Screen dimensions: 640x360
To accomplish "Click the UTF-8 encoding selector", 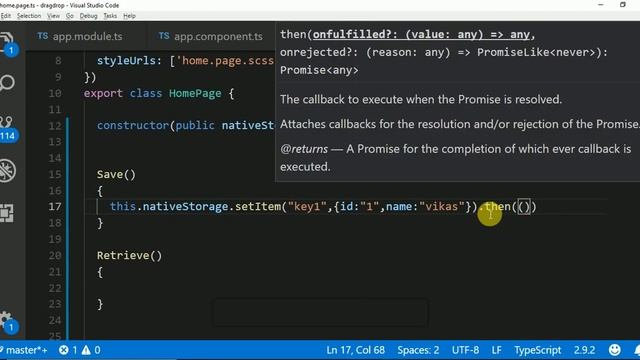I will pyautogui.click(x=465, y=350).
